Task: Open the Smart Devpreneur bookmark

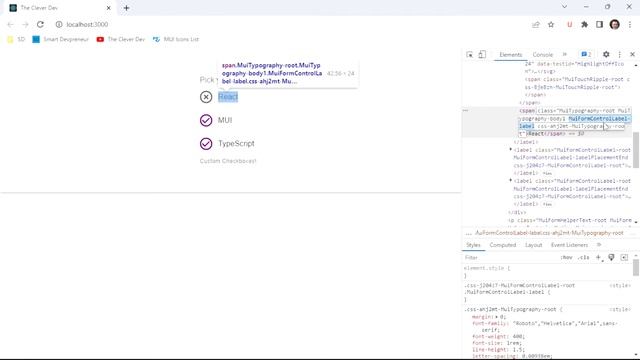Action: tap(60, 39)
